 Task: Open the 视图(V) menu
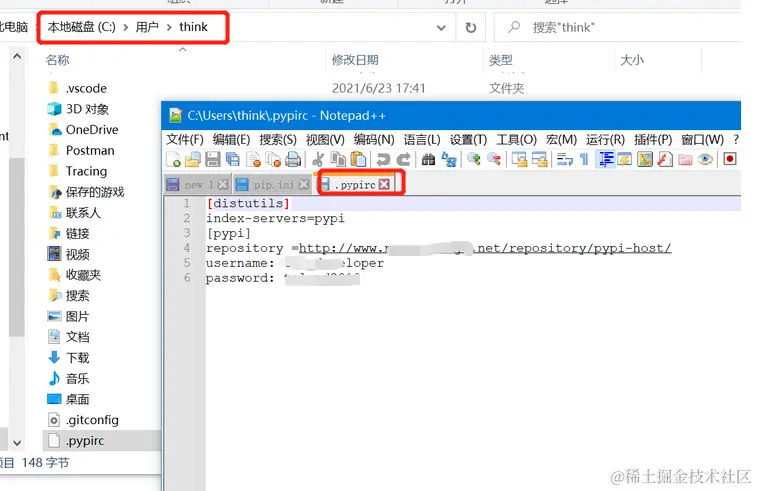pos(325,140)
